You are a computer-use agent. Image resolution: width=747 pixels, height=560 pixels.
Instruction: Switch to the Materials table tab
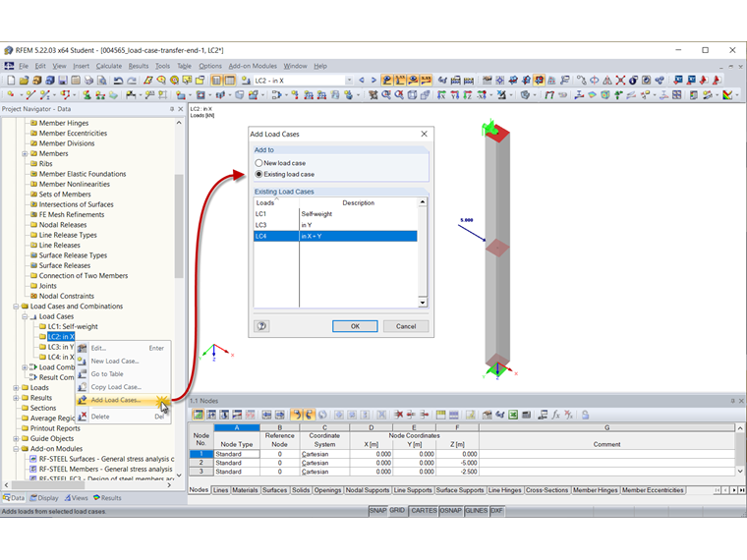(245, 490)
